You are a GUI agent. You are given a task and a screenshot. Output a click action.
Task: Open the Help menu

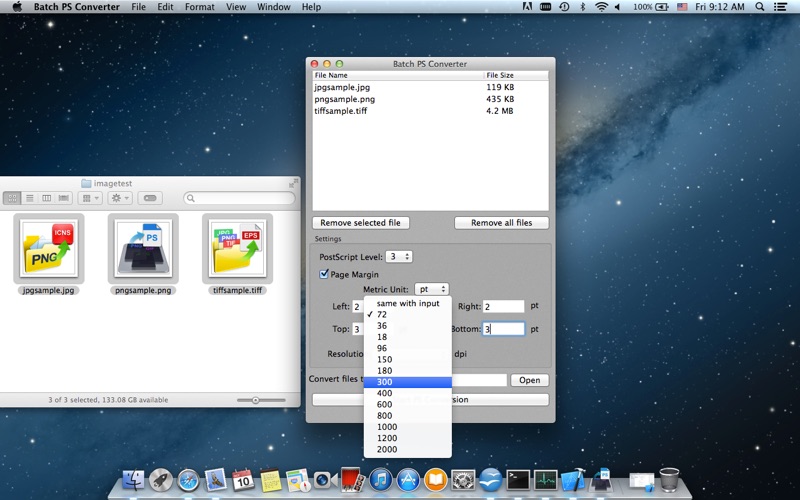311,7
